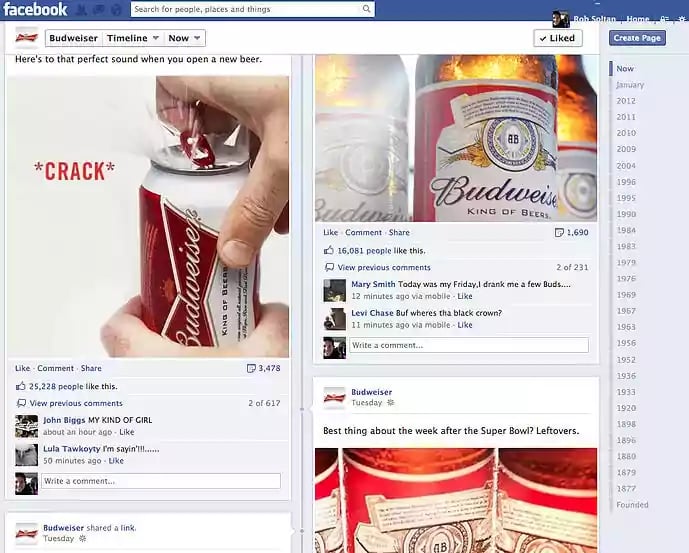Open the Timeline dropdown
This screenshot has width=689, height=553.
133,38
